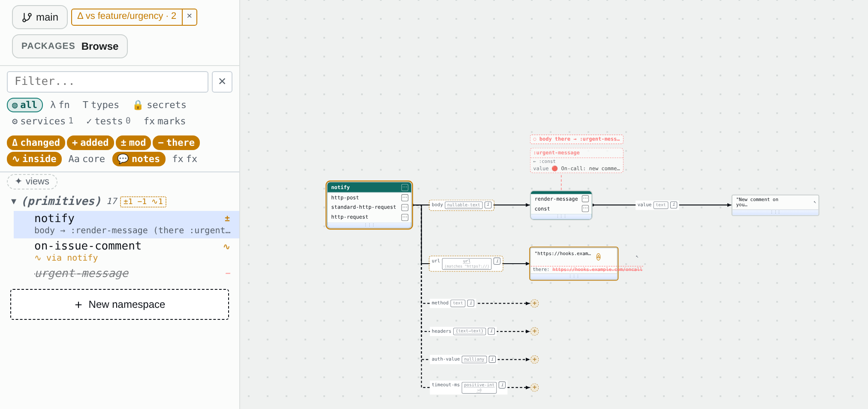Select the notify item in the list
Viewport: 868px width, 409px height.
coord(127,224)
